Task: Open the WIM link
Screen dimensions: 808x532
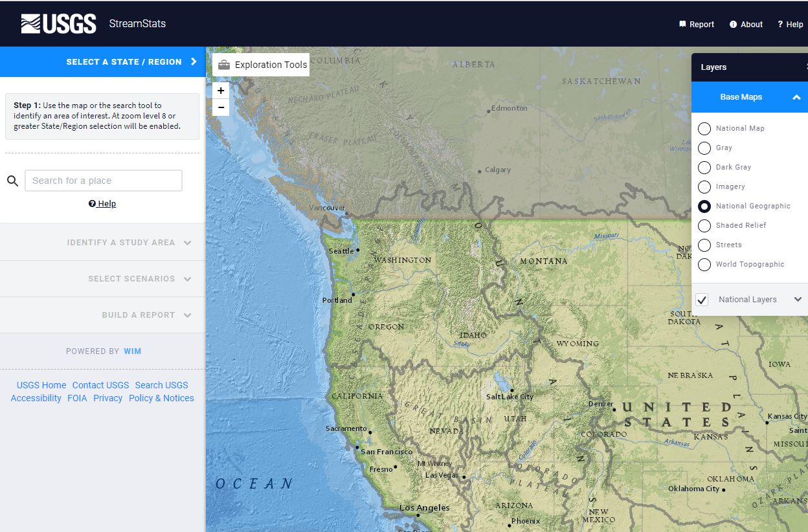Action: [133, 351]
